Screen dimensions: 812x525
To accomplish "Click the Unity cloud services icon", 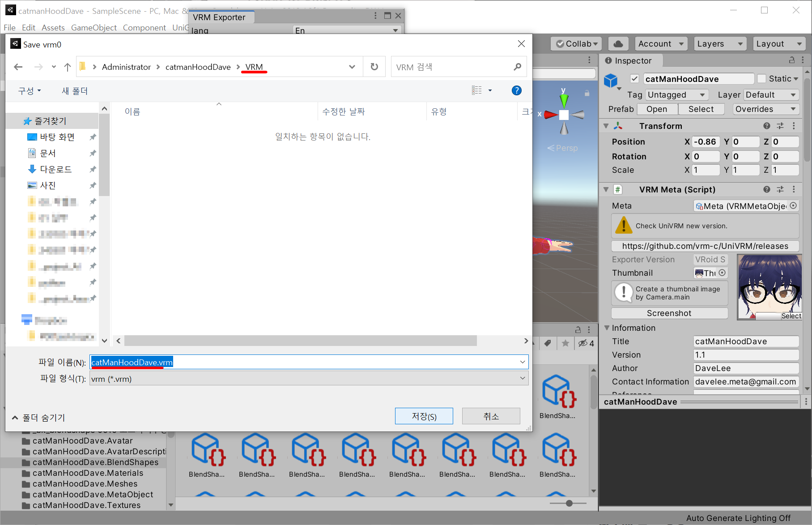I will [x=618, y=44].
